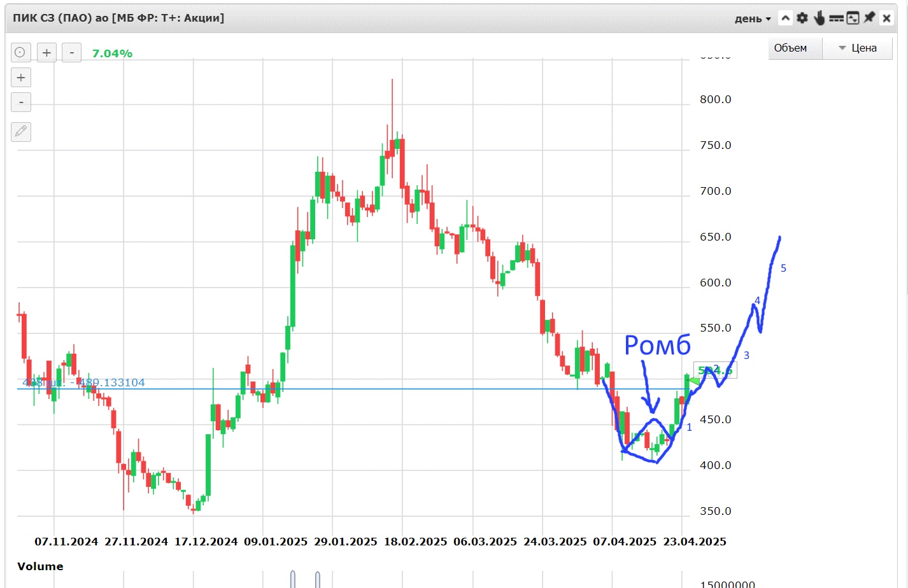Click the hand cursor tool icon

coord(819,18)
